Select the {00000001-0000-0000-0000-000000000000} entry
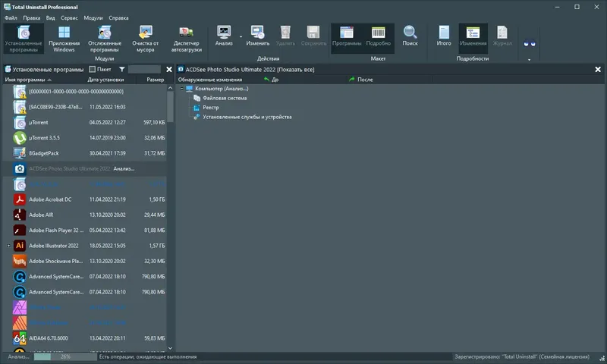Image resolution: width=607 pixels, height=364 pixels. pos(85,91)
